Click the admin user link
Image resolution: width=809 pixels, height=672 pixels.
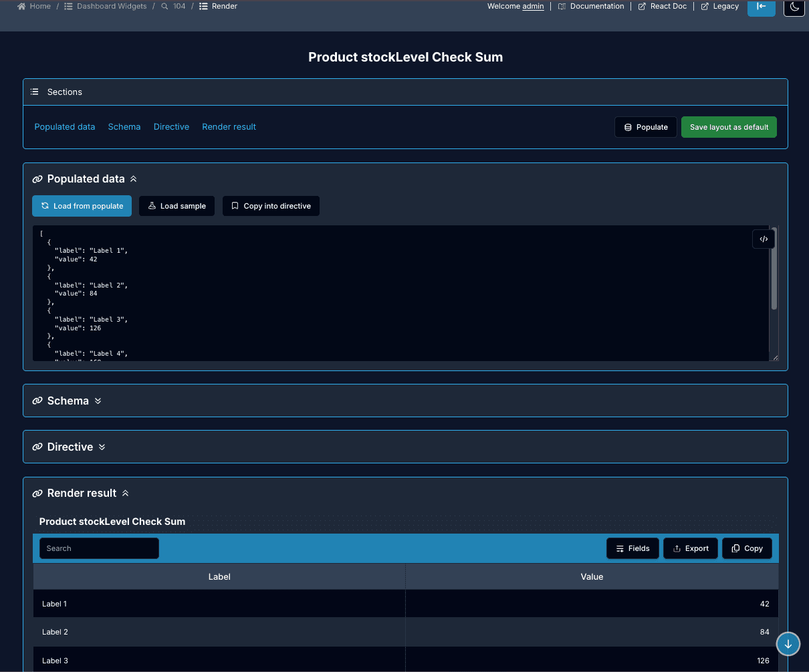(x=533, y=6)
